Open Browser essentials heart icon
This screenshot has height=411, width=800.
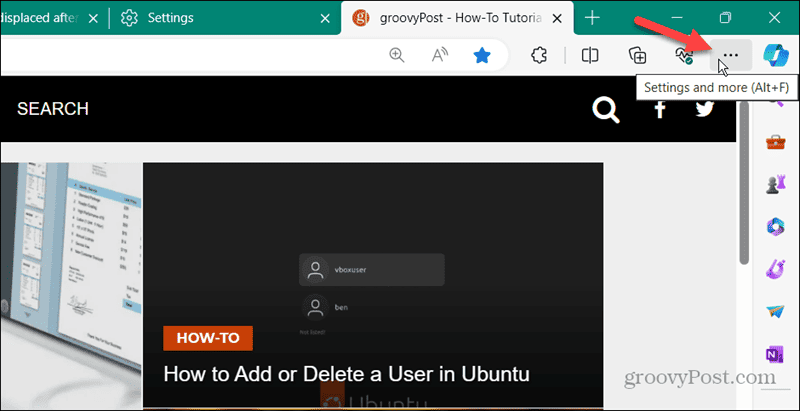(683, 55)
